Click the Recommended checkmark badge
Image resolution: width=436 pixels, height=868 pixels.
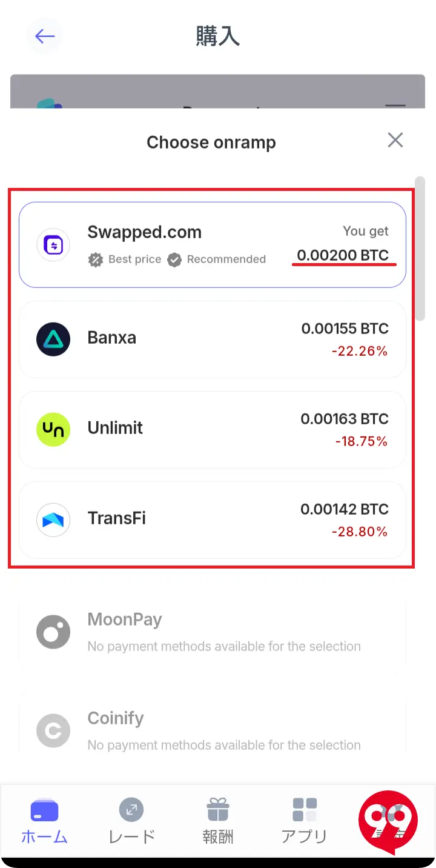point(174,259)
